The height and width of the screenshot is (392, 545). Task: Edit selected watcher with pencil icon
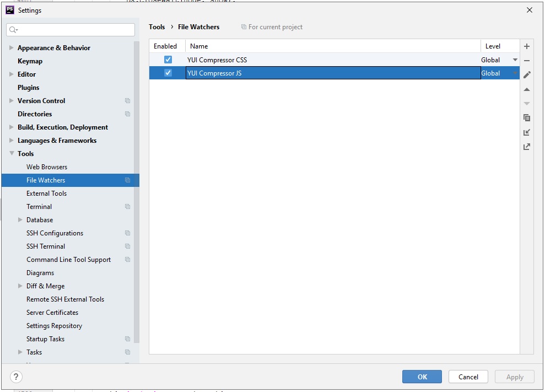click(527, 75)
